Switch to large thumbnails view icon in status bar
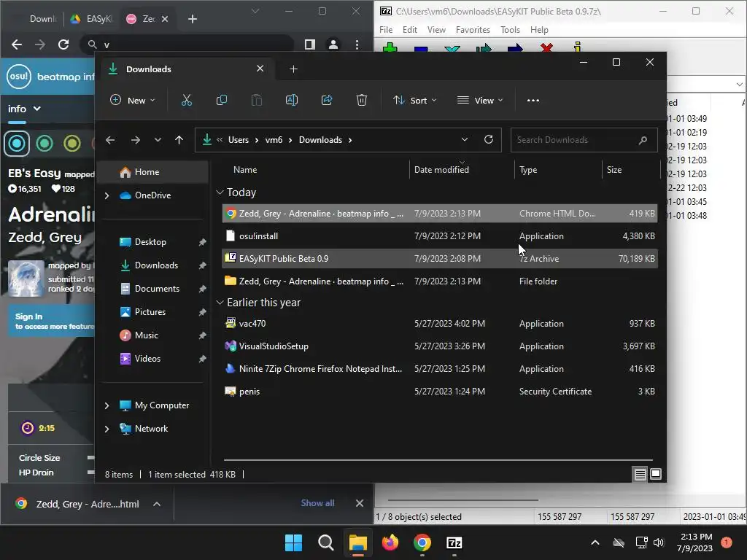This screenshot has width=747, height=560. point(656,474)
